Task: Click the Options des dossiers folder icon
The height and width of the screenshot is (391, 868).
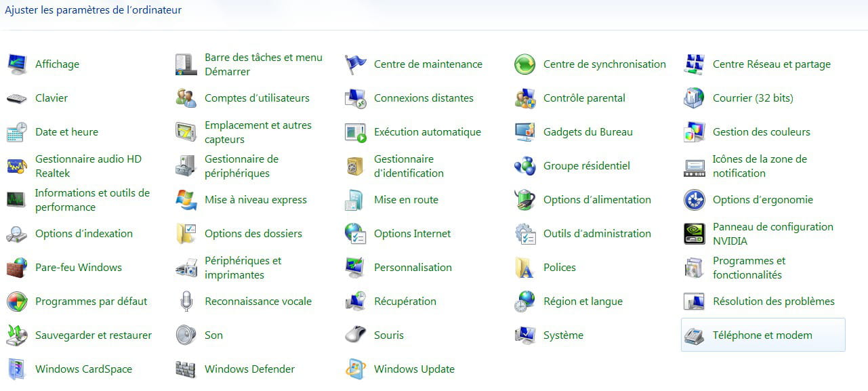Action: [x=186, y=234]
